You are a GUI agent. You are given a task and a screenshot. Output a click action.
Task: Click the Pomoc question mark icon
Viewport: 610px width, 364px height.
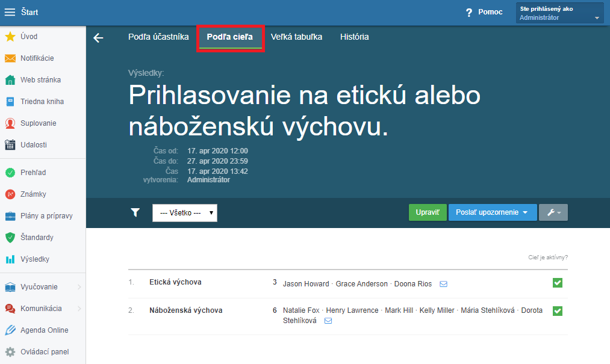[x=468, y=13]
